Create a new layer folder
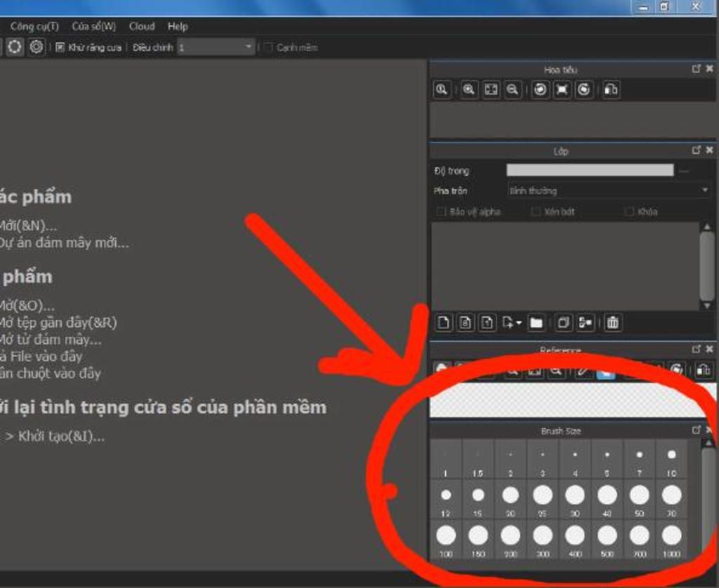 coord(536,323)
